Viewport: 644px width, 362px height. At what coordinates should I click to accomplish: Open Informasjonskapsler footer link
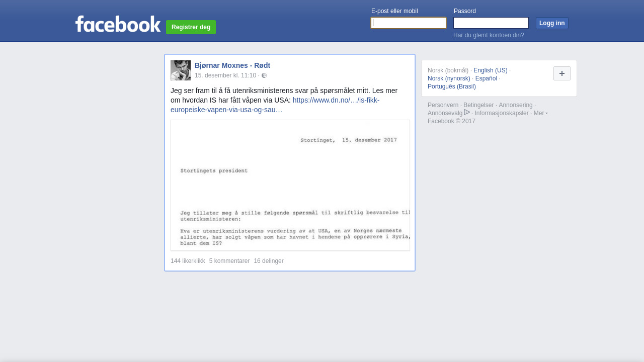point(502,113)
